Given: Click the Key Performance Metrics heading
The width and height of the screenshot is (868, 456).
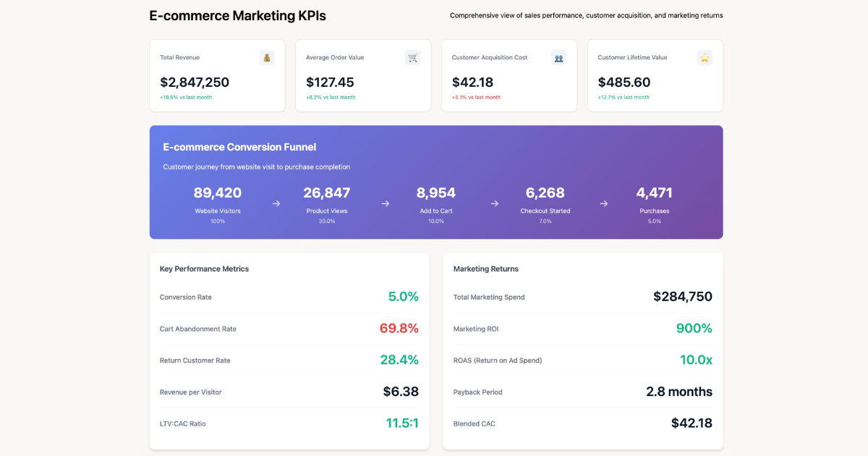Looking at the screenshot, I should click(x=204, y=269).
